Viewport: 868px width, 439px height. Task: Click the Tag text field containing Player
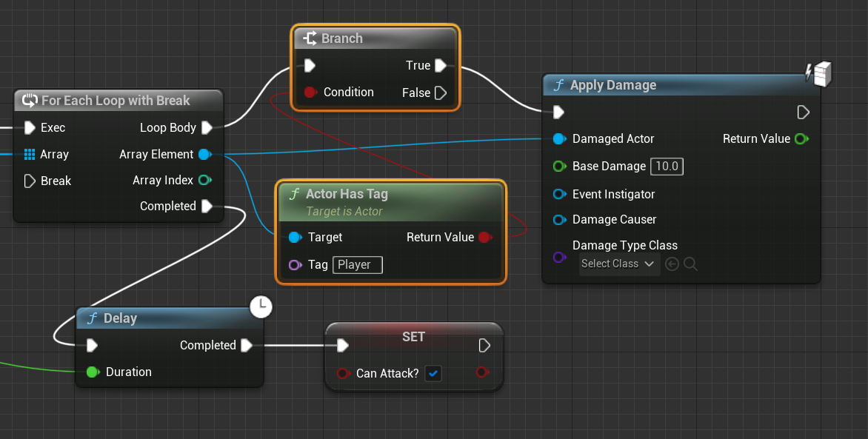point(358,265)
